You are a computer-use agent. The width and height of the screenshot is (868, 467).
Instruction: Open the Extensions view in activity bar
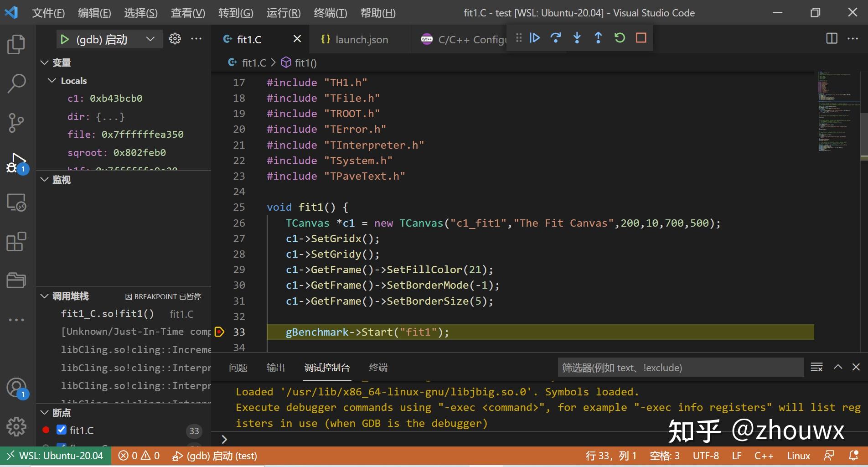point(16,242)
